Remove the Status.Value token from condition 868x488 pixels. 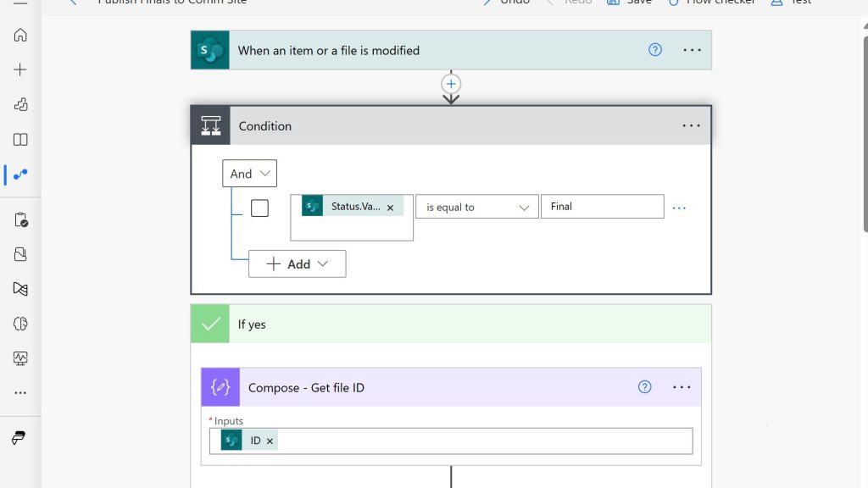click(390, 208)
